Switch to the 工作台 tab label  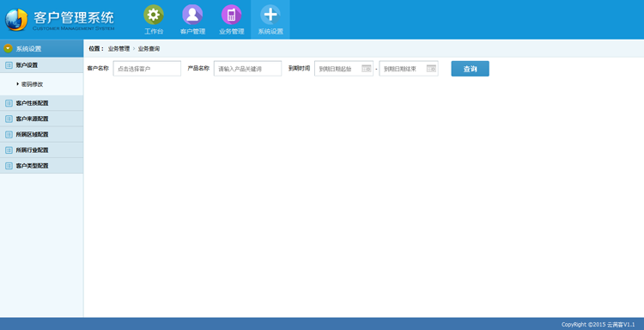[154, 31]
